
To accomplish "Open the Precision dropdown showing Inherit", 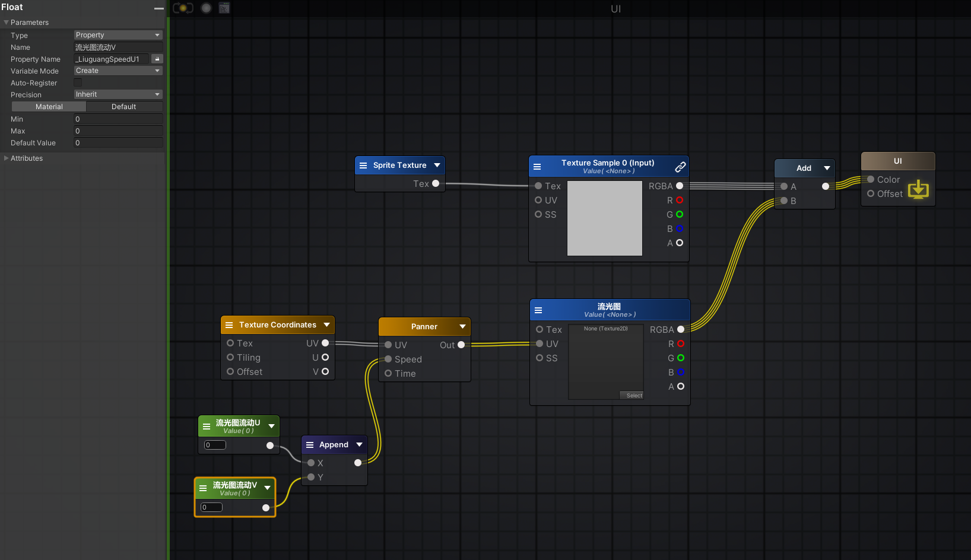I will pos(118,94).
